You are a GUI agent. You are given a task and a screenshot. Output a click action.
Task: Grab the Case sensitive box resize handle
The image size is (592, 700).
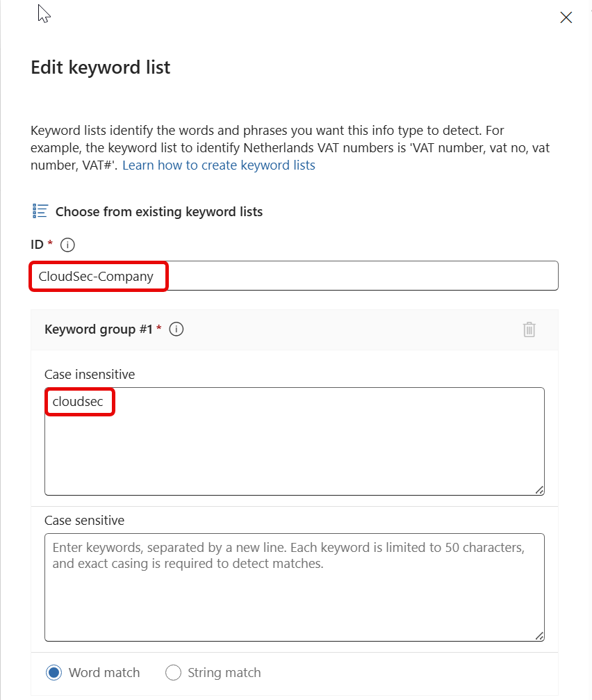[539, 636]
